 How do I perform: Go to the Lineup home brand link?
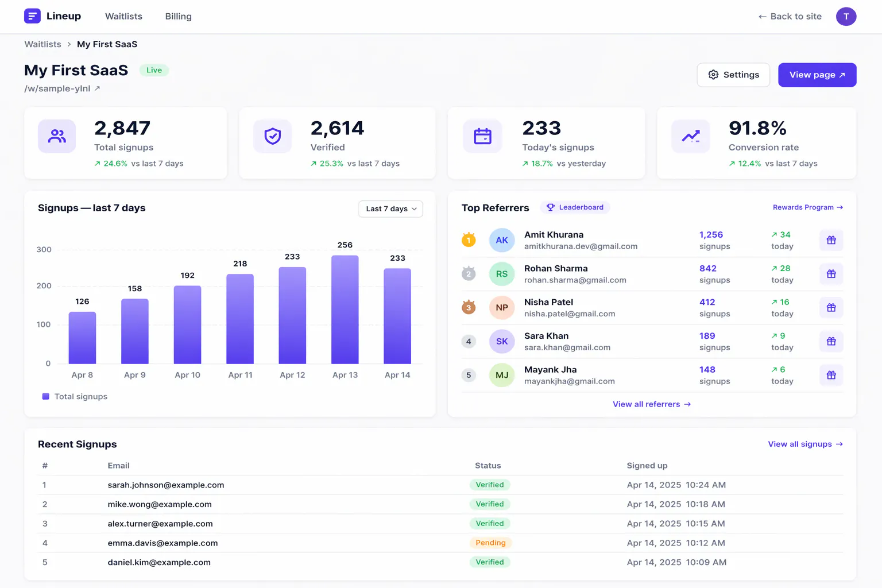click(x=53, y=16)
